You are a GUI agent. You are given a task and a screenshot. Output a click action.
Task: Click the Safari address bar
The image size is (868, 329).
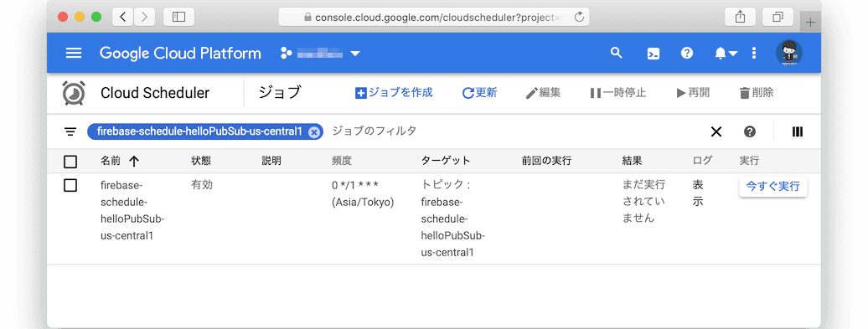coord(433,17)
